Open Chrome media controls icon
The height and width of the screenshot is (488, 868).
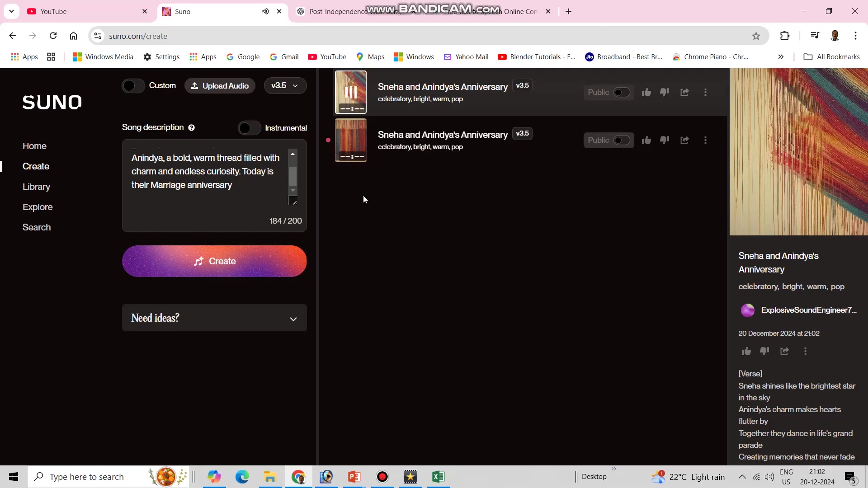point(815,36)
